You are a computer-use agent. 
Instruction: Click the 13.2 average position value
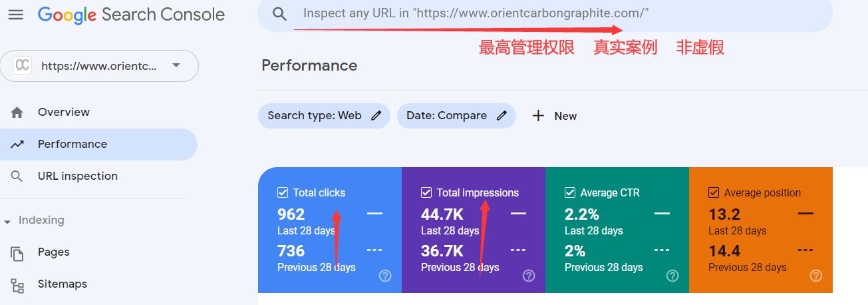click(x=724, y=214)
